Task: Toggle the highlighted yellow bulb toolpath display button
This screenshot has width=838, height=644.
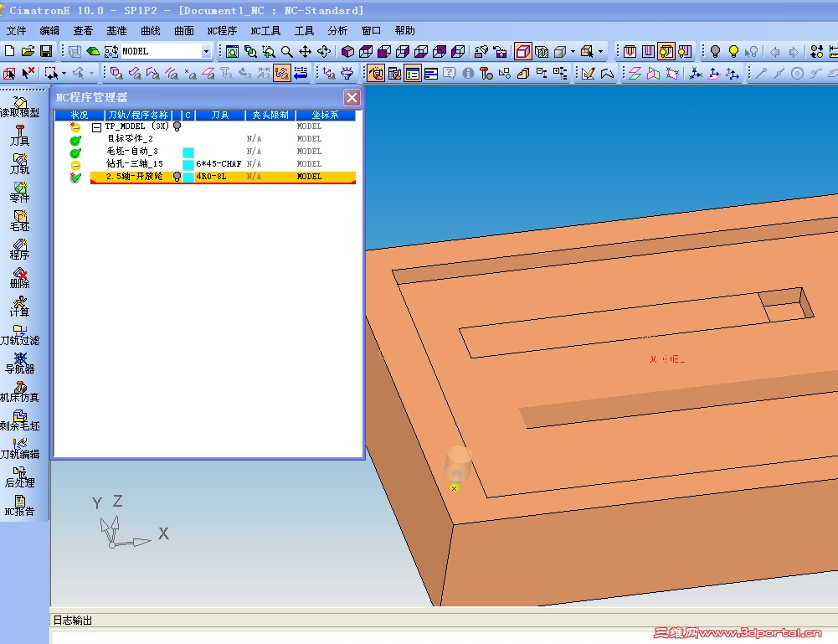Action: [x=666, y=51]
